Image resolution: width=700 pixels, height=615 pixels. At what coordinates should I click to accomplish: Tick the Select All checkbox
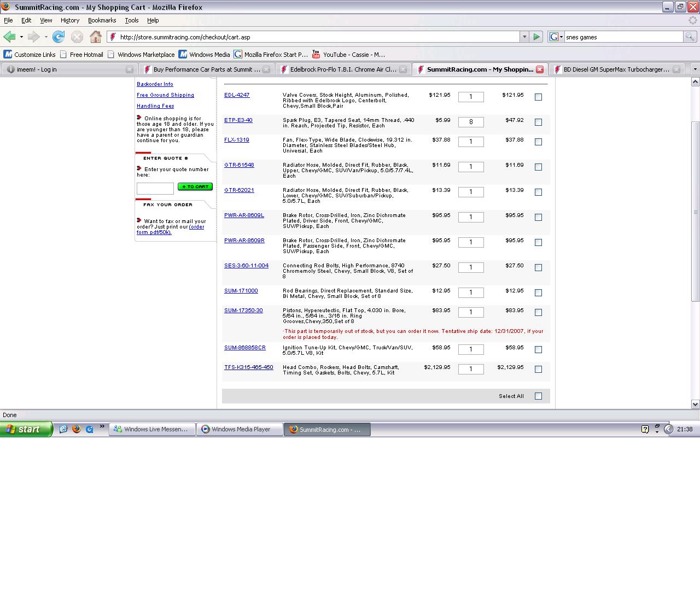click(x=538, y=396)
